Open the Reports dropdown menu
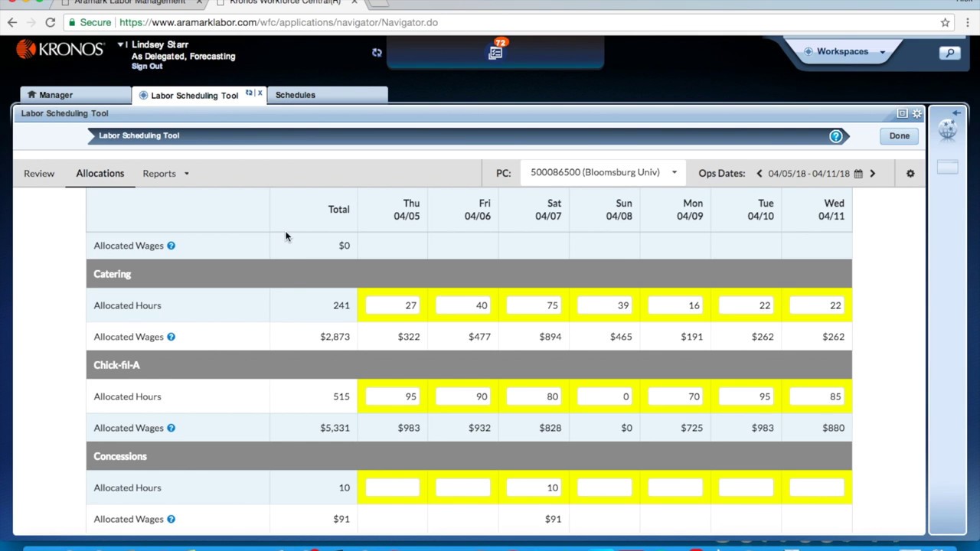The image size is (980, 551). (x=165, y=174)
